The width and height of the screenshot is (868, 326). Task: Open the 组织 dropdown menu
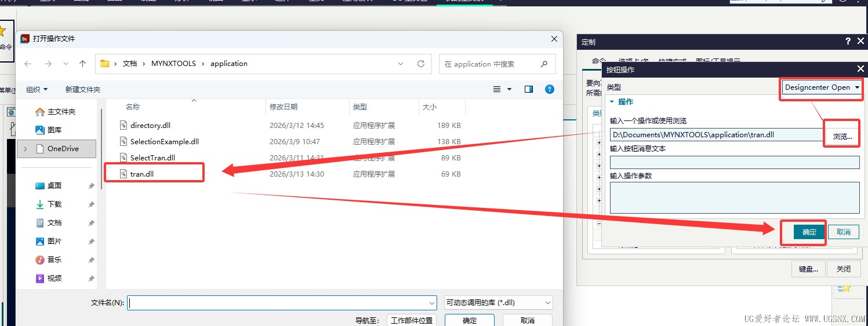click(37, 89)
